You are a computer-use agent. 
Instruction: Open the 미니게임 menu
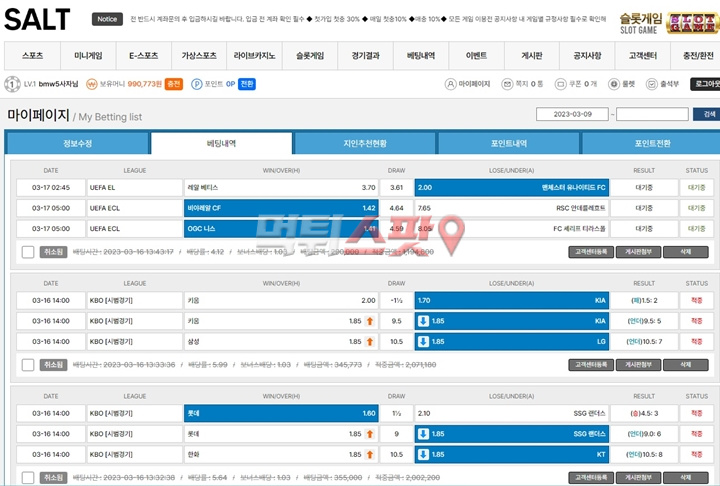(x=88, y=56)
